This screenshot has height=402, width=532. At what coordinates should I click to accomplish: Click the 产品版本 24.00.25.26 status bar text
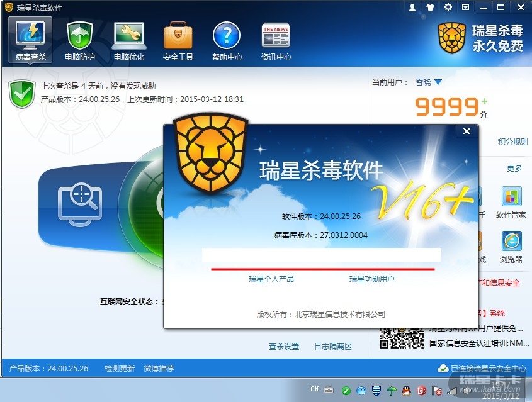(x=49, y=369)
